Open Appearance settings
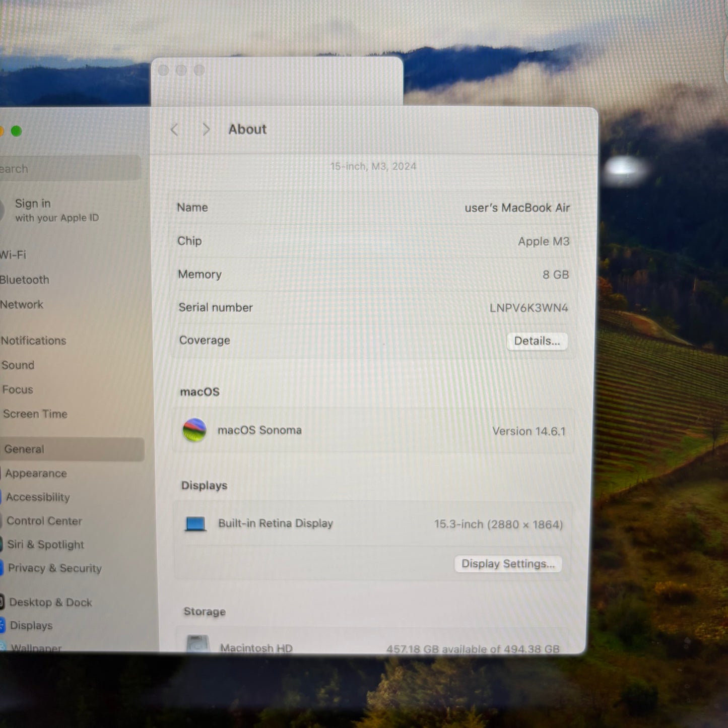Viewport: 728px width, 728px height. (36, 473)
